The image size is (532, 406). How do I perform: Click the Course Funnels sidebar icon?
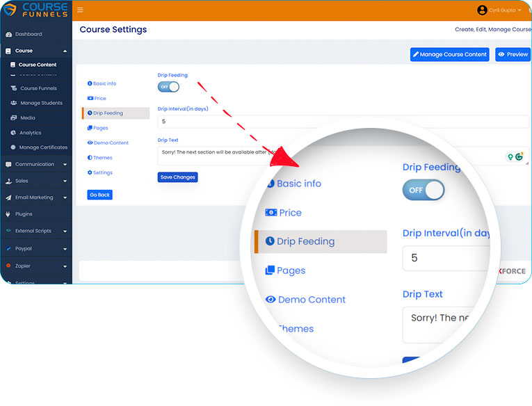(x=13, y=88)
